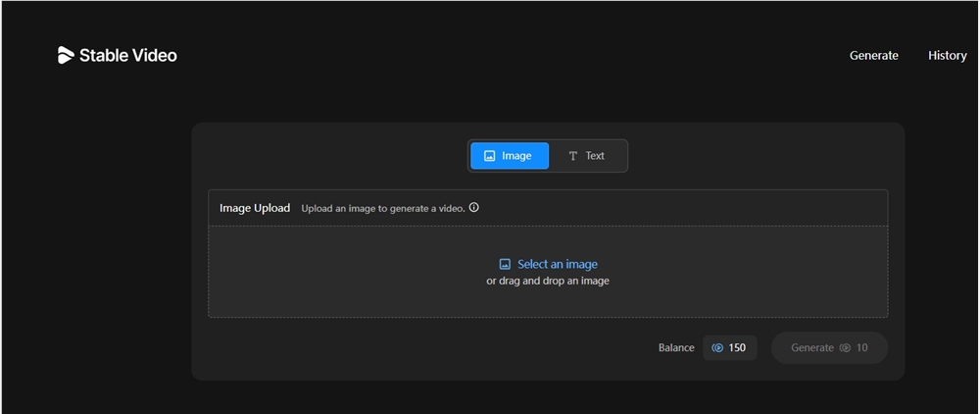Viewport: 980px width, 414px height.
Task: Click the credit cost icon in Generate button
Action: pos(845,348)
